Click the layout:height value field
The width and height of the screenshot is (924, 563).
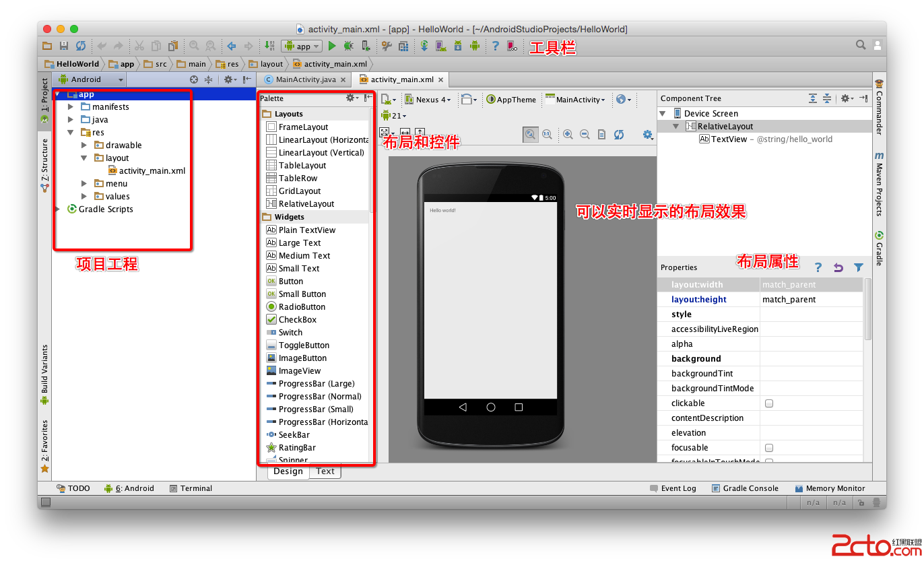coord(812,300)
